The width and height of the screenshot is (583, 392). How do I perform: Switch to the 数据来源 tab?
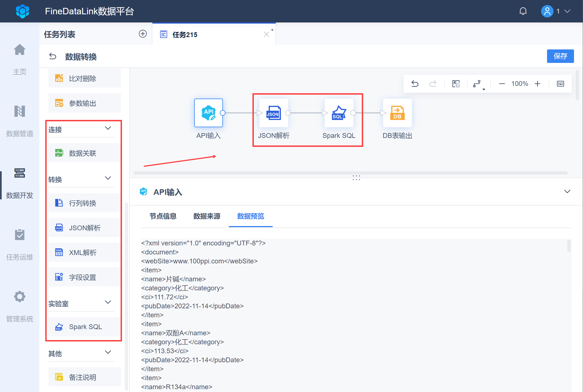[x=207, y=216]
